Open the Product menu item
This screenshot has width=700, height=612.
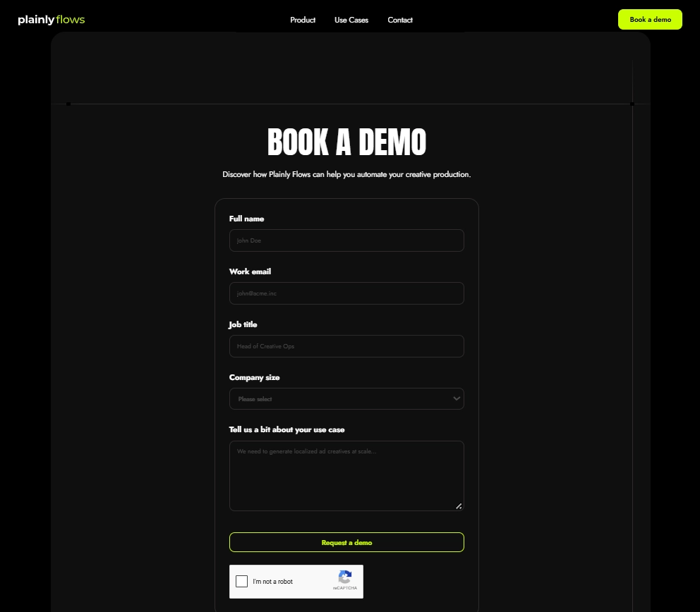[303, 20]
